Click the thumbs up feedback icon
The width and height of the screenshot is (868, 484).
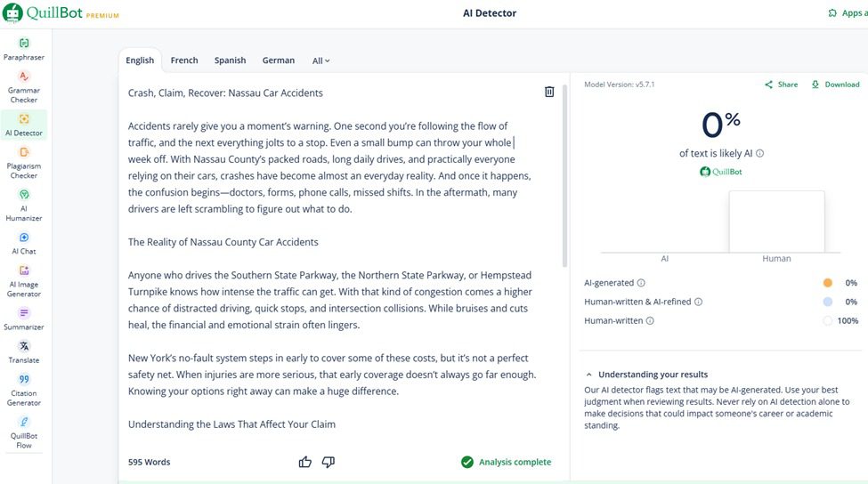305,462
